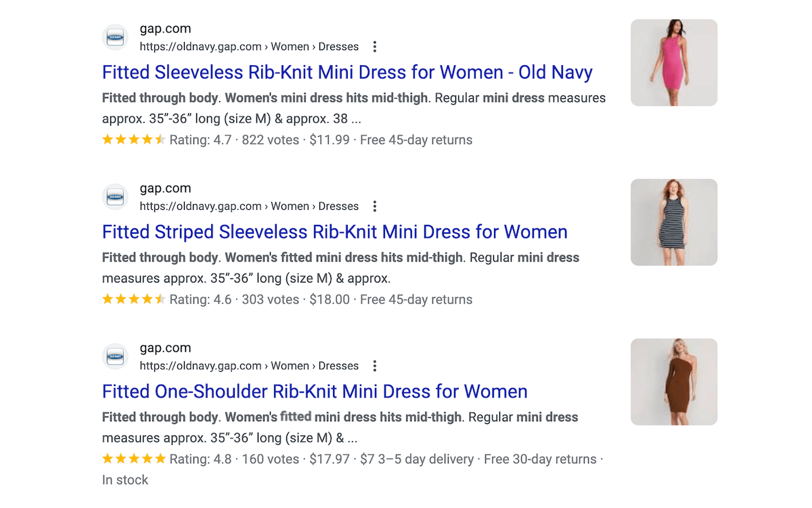The height and width of the screenshot is (508, 812).
Task: Click Old Navy favicon of Striped dress result
Action: click(x=115, y=197)
